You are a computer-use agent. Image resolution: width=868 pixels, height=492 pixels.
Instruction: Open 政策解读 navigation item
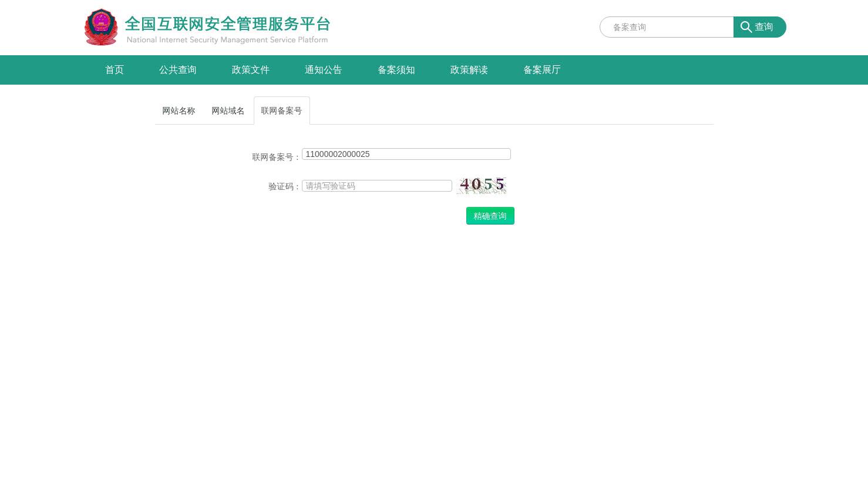[x=469, y=70]
